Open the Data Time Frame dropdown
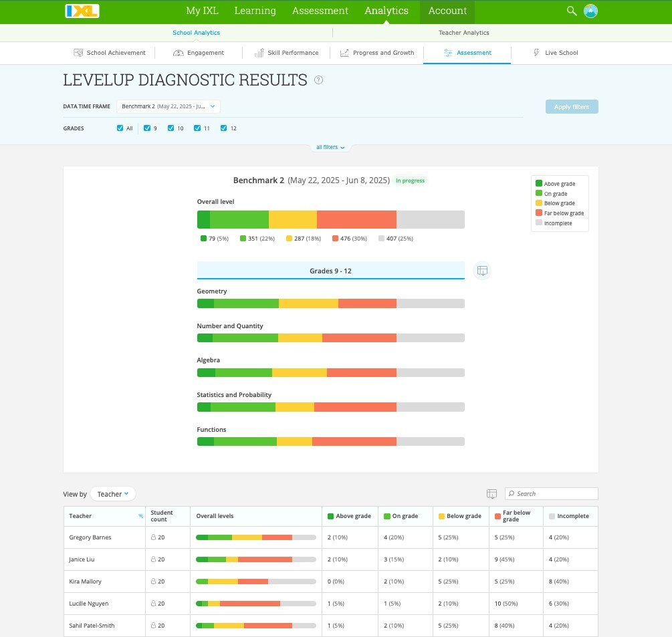The width and height of the screenshot is (672, 637). click(x=168, y=106)
